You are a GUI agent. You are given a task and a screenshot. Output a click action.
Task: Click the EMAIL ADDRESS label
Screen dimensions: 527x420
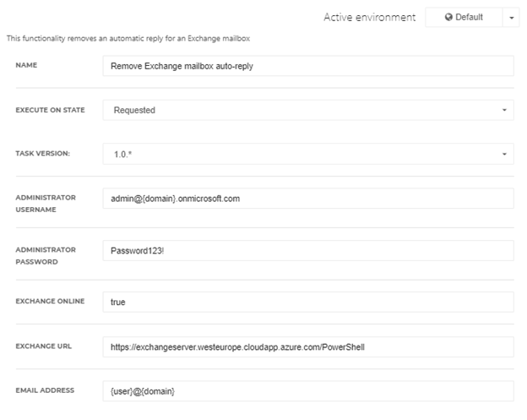tap(45, 390)
